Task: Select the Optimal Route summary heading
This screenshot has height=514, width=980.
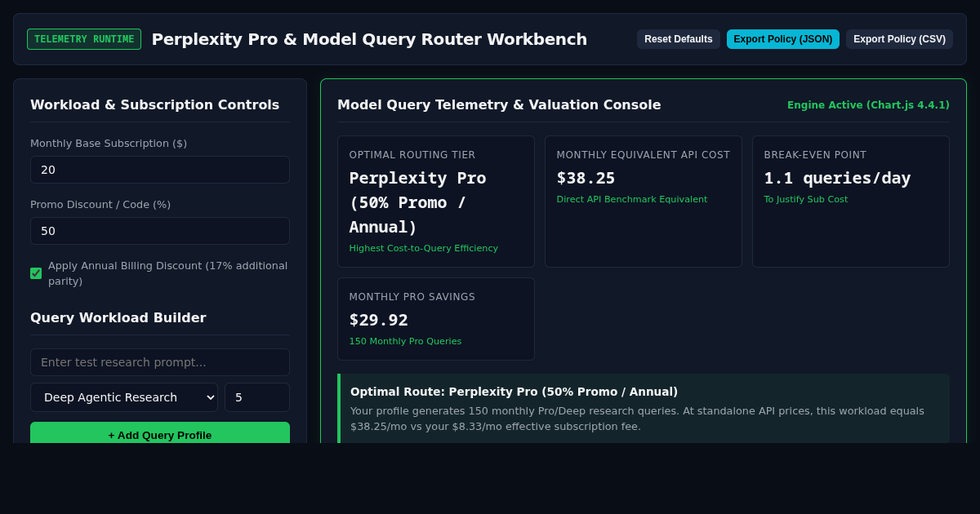Action: point(514,392)
